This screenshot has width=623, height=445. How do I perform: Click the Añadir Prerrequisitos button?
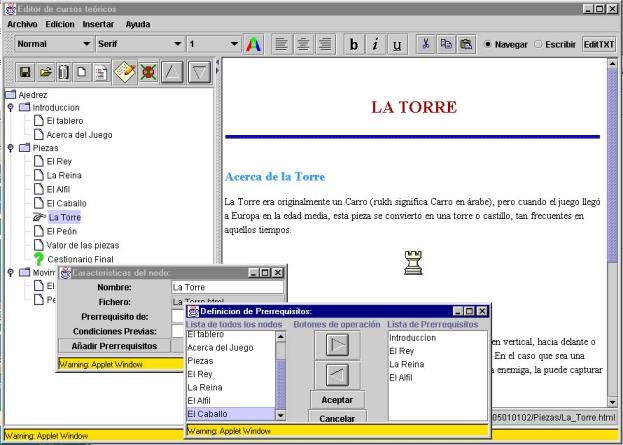(x=114, y=345)
